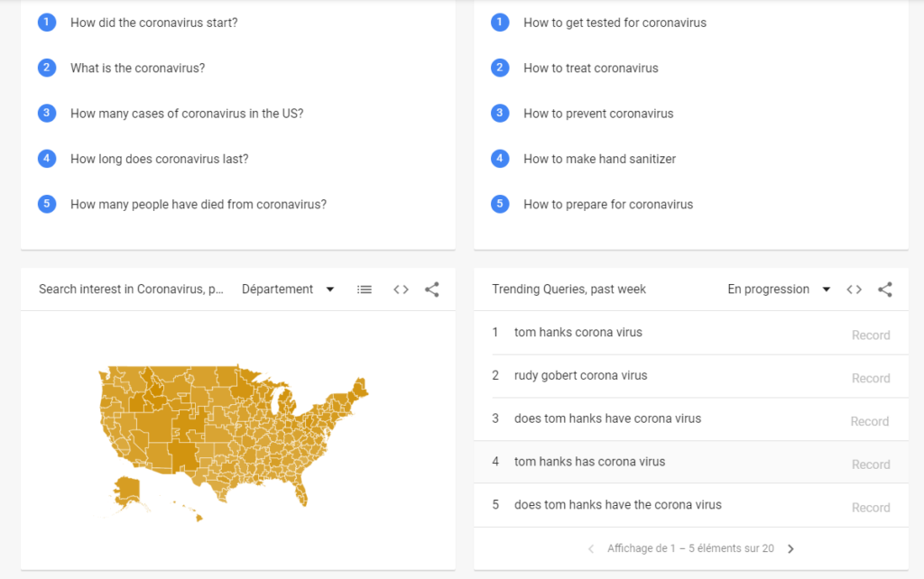Click 'How to get tested for coronavirus'
Viewport: 924px width, 579px height.
(614, 23)
